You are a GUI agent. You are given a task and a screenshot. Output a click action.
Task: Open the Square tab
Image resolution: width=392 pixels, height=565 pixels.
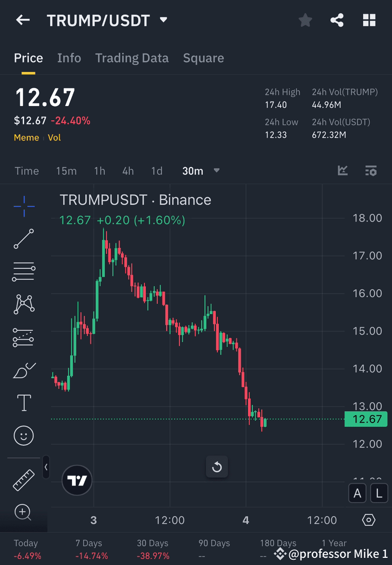click(204, 58)
